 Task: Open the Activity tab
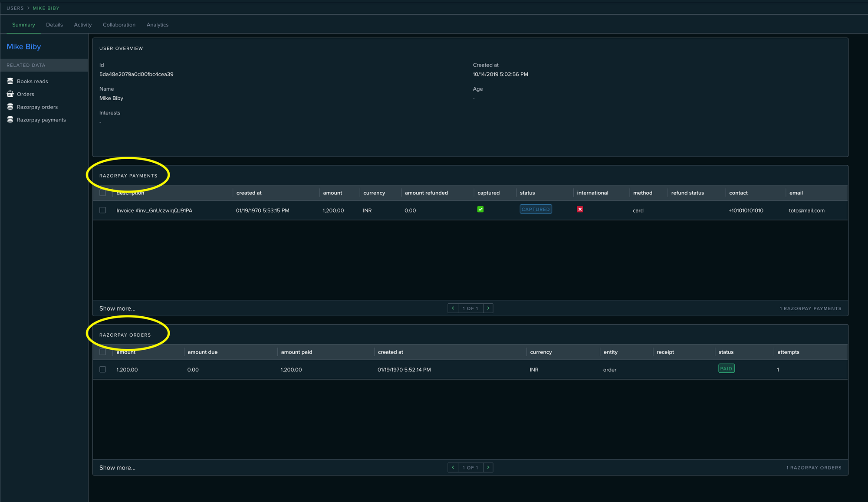pos(82,25)
